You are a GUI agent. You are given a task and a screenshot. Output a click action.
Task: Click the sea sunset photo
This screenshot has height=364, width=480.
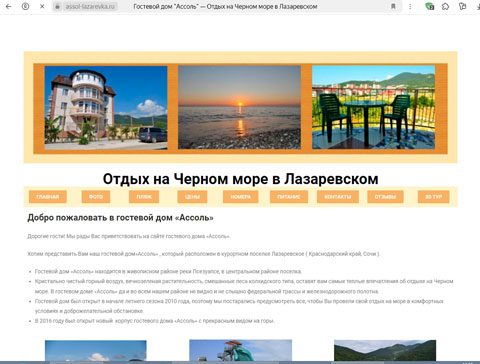[239, 107]
